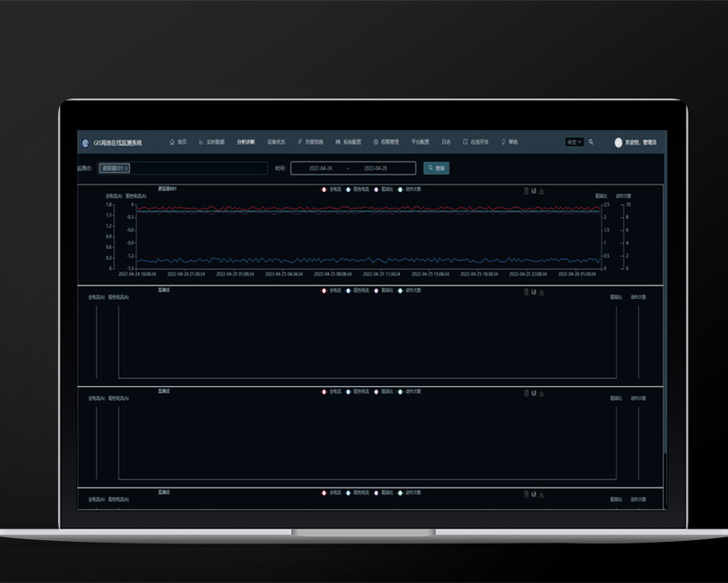
Task: Switch third chart to bar chart icon
Action: click(x=534, y=392)
